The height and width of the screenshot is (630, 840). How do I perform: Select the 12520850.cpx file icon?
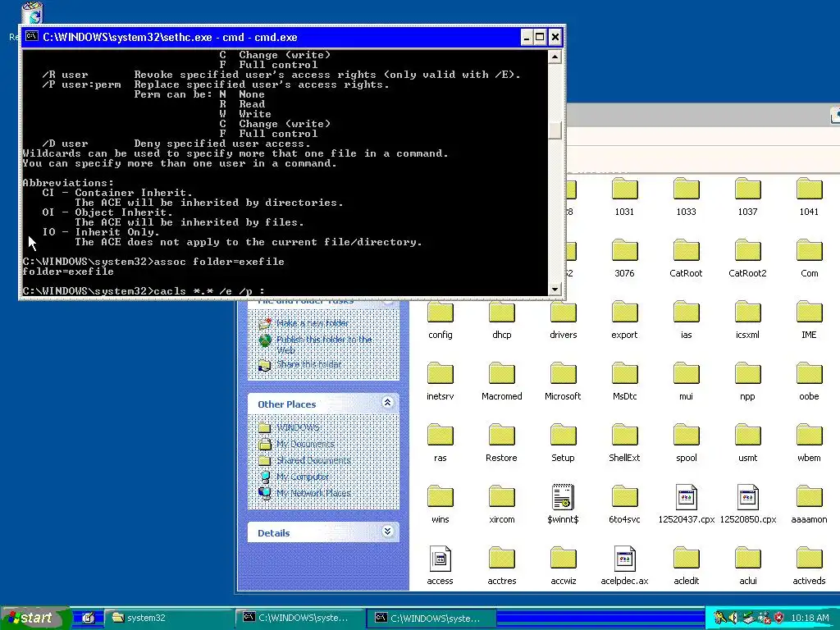(748, 497)
